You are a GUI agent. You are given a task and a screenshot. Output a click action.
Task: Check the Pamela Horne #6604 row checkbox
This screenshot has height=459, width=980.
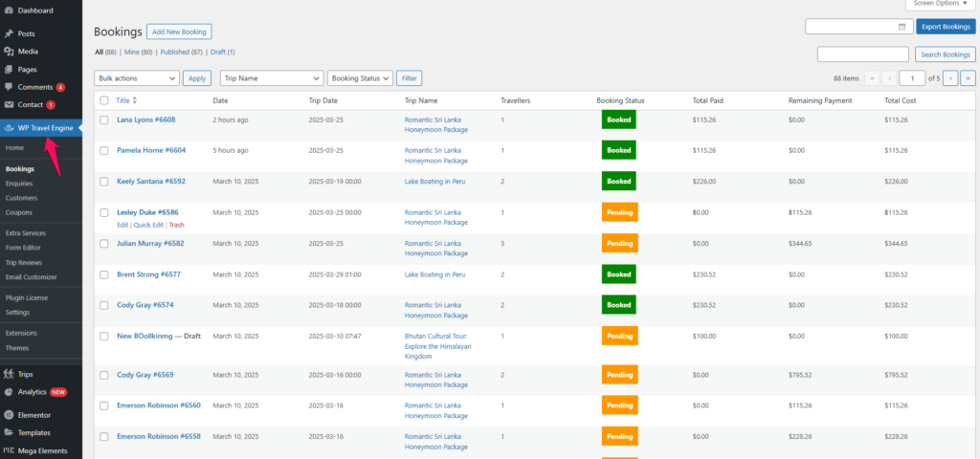click(103, 150)
